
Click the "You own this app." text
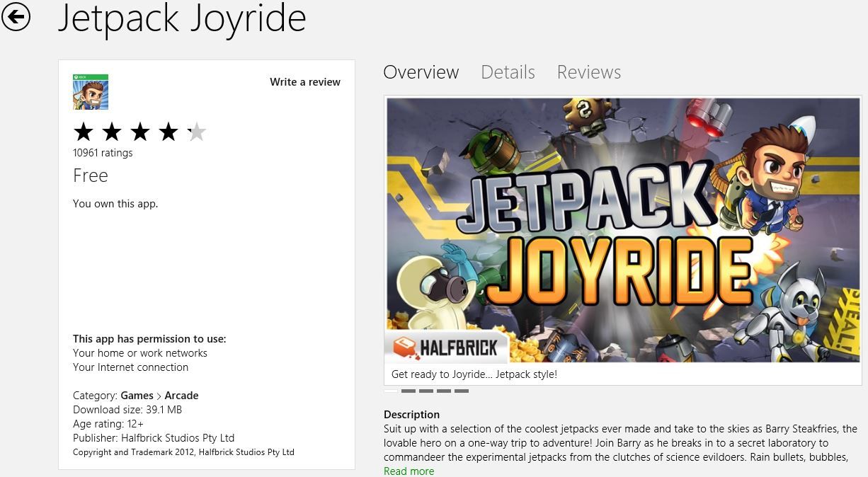click(115, 204)
